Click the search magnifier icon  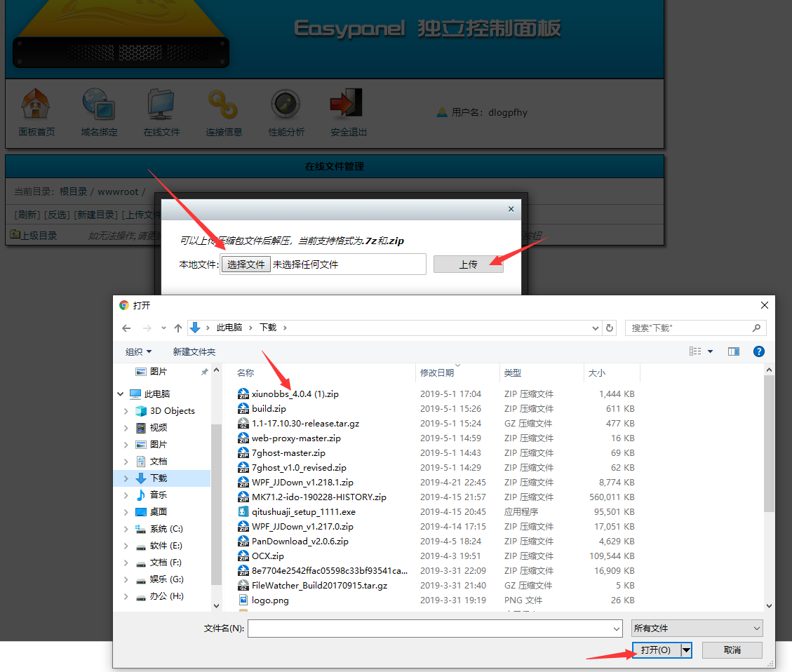pyautogui.click(x=756, y=328)
